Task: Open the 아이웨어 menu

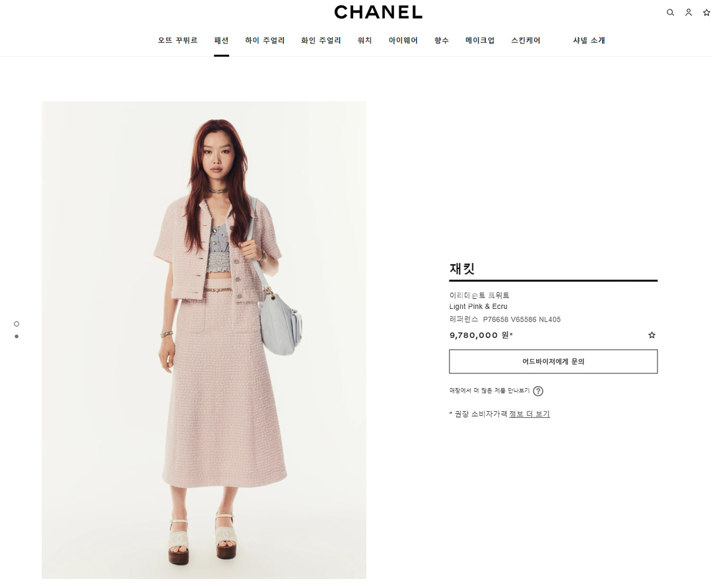Action: pyautogui.click(x=403, y=40)
